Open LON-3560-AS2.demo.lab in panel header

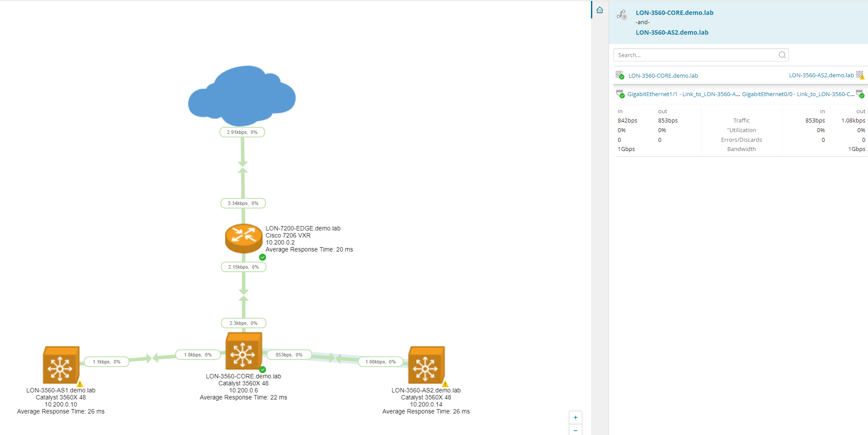672,32
